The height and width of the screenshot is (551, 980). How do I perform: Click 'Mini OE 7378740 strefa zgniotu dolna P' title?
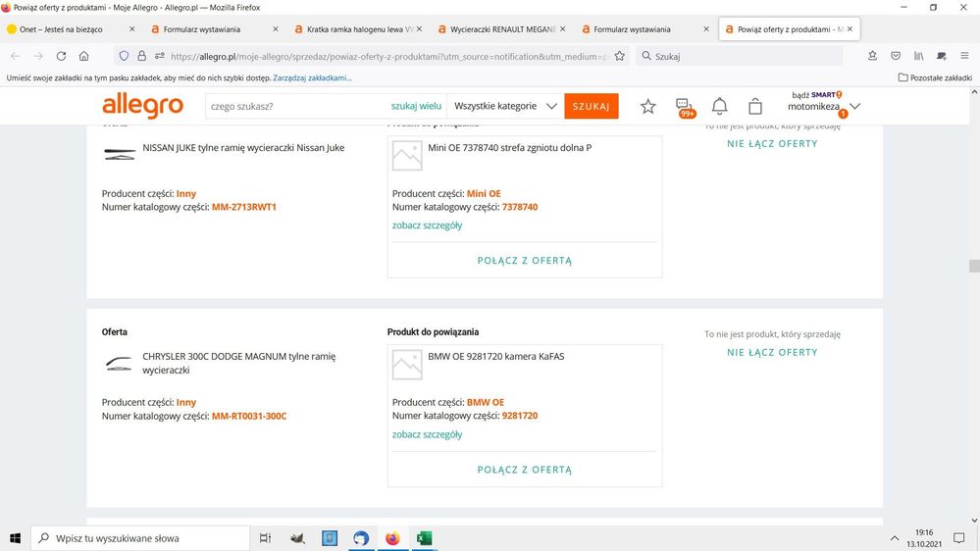tap(509, 148)
